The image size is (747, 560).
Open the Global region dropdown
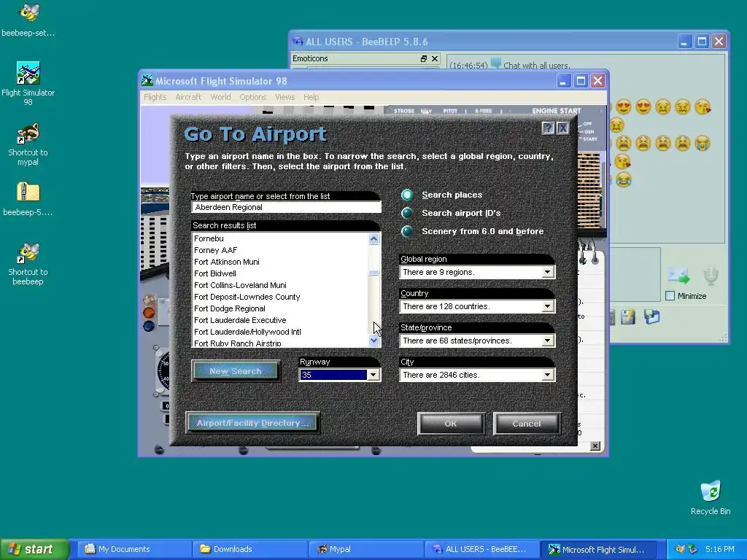coord(547,272)
